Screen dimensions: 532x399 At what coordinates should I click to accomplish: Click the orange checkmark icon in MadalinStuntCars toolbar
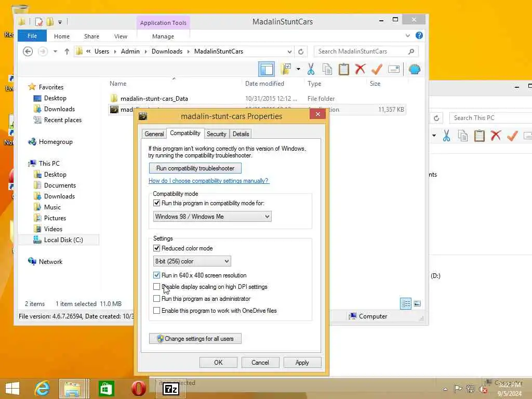click(x=377, y=69)
